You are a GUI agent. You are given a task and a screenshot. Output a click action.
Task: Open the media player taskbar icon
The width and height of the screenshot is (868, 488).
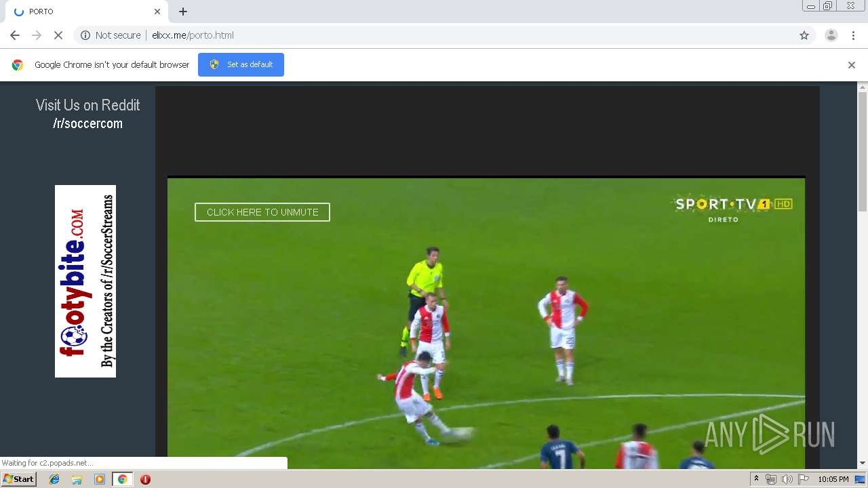(x=100, y=479)
